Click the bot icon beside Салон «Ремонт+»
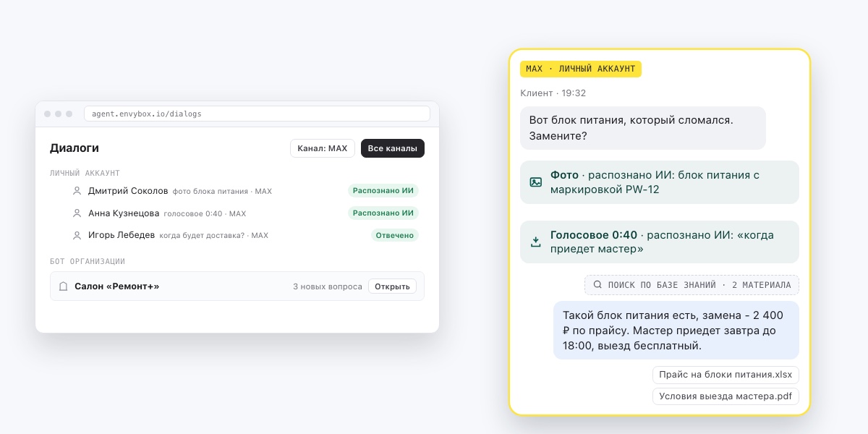This screenshot has width=868, height=434. (x=64, y=286)
